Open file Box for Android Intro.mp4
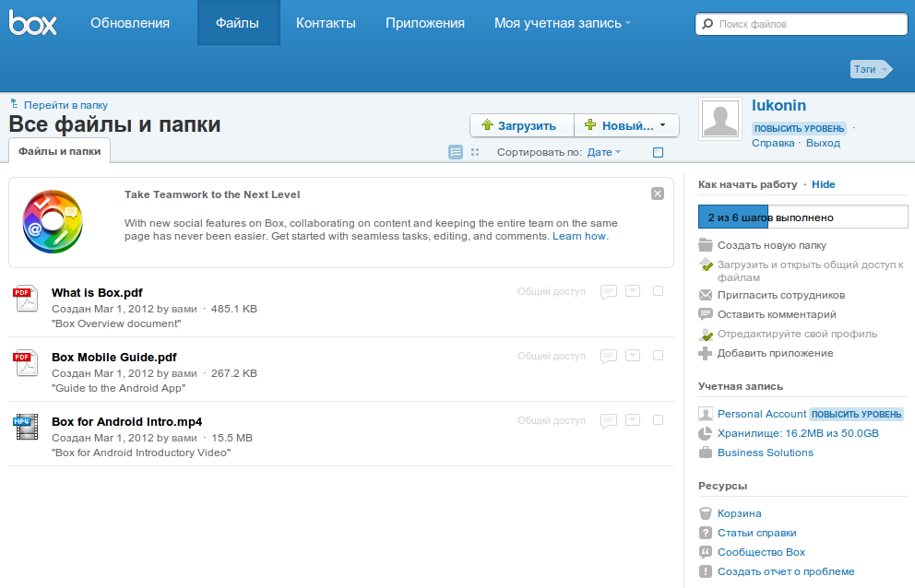The height and width of the screenshot is (588, 915). tap(127, 422)
